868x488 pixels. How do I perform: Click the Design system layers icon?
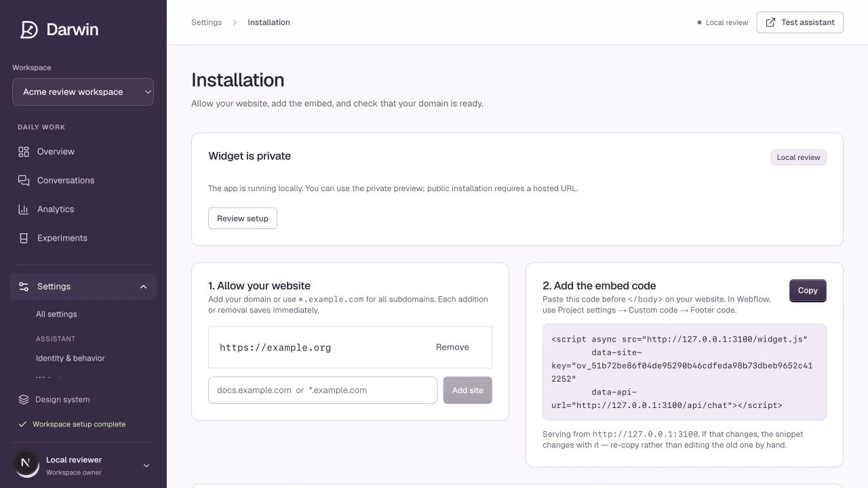point(24,399)
